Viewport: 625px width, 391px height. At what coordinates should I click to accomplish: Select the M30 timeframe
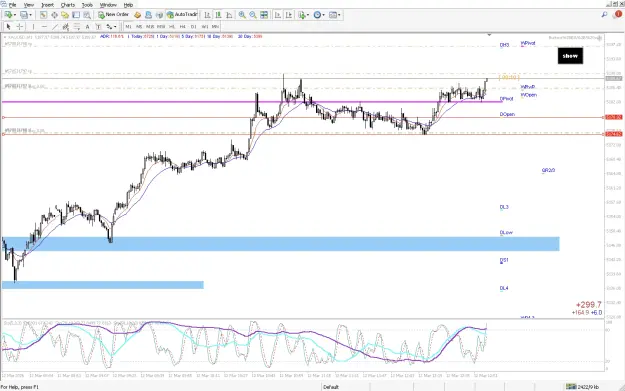click(x=161, y=27)
